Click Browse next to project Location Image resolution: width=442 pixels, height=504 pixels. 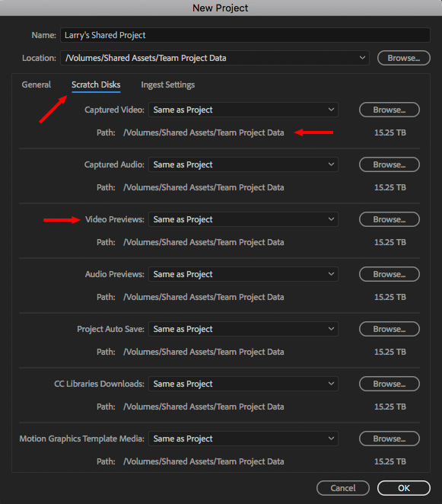pos(404,58)
